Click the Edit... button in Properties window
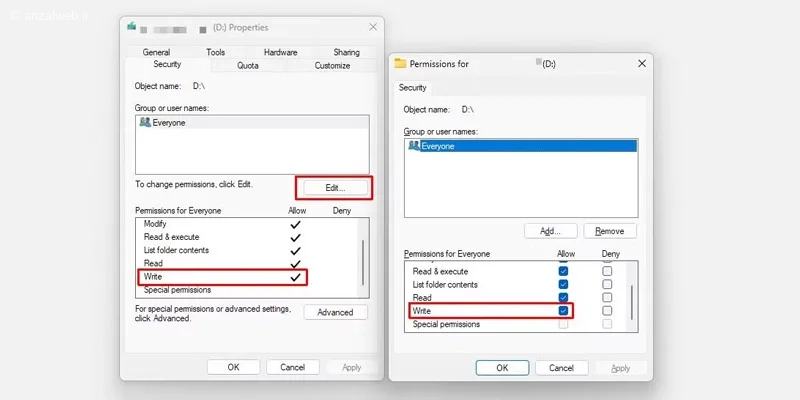800x400 pixels. click(335, 188)
